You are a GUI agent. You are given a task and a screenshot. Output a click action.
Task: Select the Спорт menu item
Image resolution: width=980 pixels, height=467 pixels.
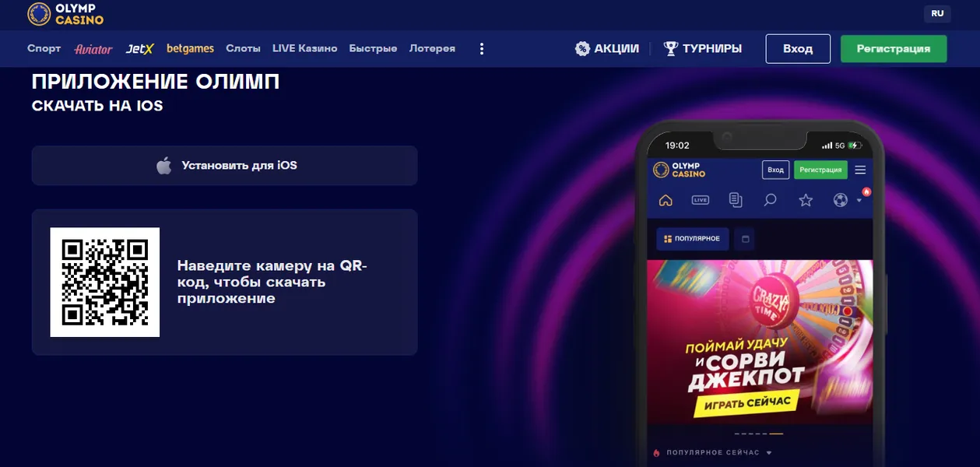(x=44, y=48)
